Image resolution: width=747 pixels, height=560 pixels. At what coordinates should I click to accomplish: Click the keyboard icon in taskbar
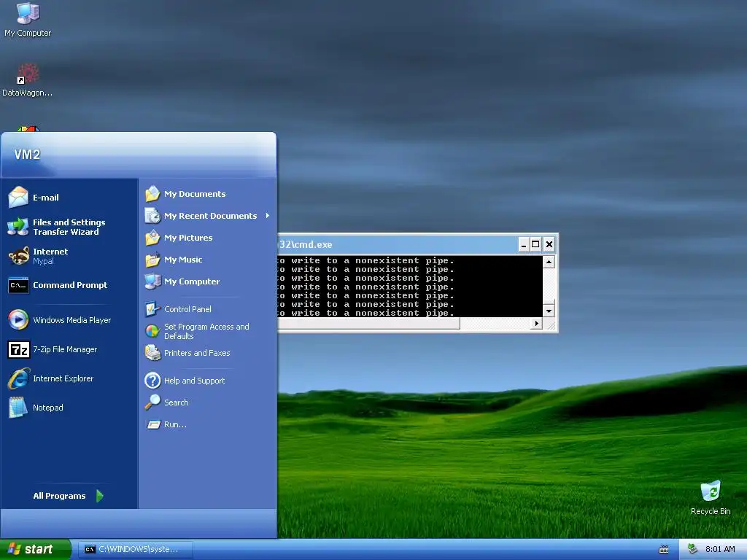[x=663, y=550]
